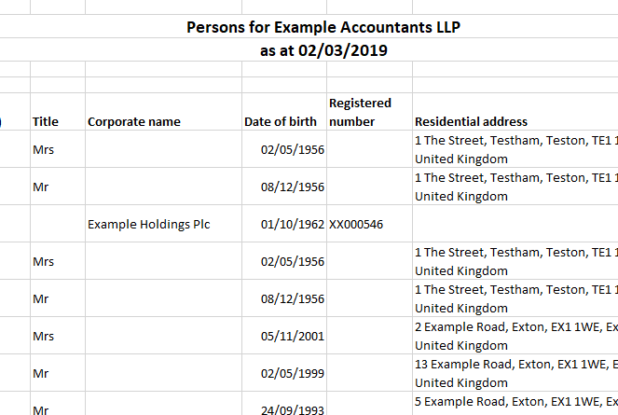618x415 pixels.
Task: Select the 24/09/1993 date cell
Action: pos(291,409)
